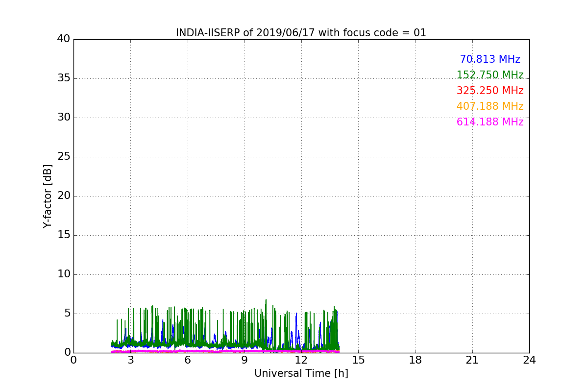Viewport: 588px width, 392px height.
Task: Click the x-axis tick label 18
Action: tap(416, 360)
